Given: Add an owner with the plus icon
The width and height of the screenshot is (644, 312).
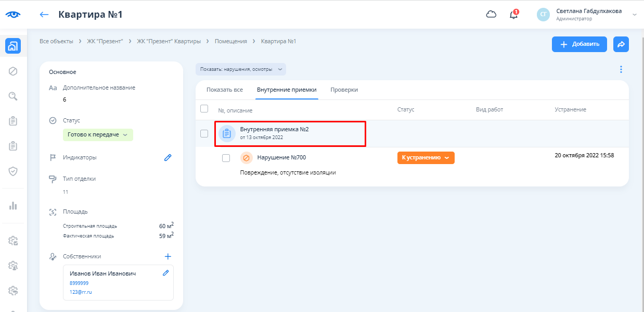Looking at the screenshot, I should (x=168, y=256).
